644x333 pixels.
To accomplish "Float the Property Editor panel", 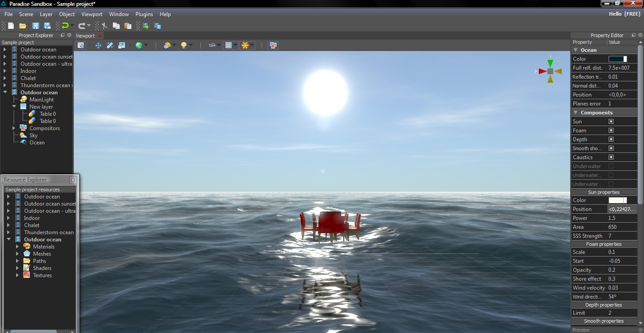I will pos(634,35).
